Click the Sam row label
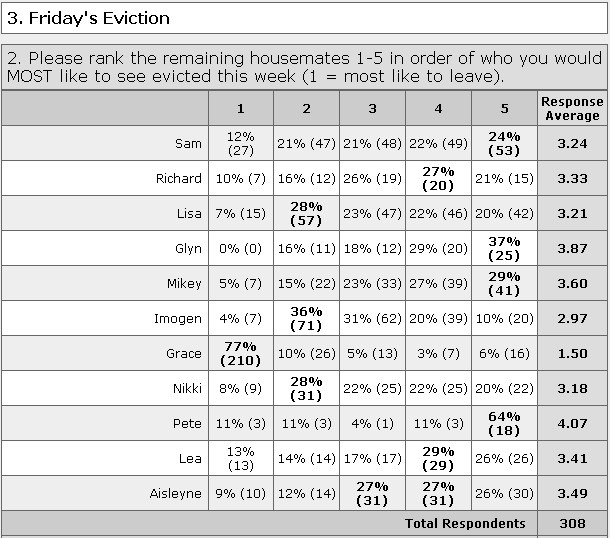Image resolution: width=610 pixels, height=538 pixels. [x=188, y=144]
